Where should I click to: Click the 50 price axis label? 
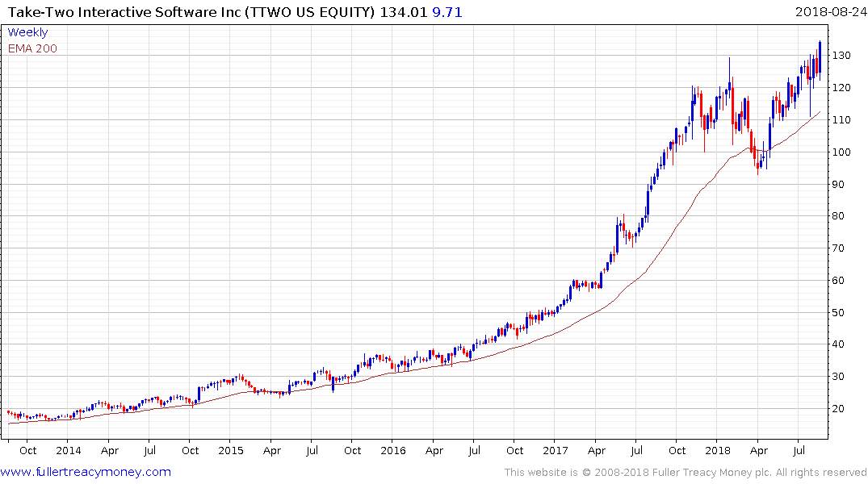pyautogui.click(x=838, y=312)
